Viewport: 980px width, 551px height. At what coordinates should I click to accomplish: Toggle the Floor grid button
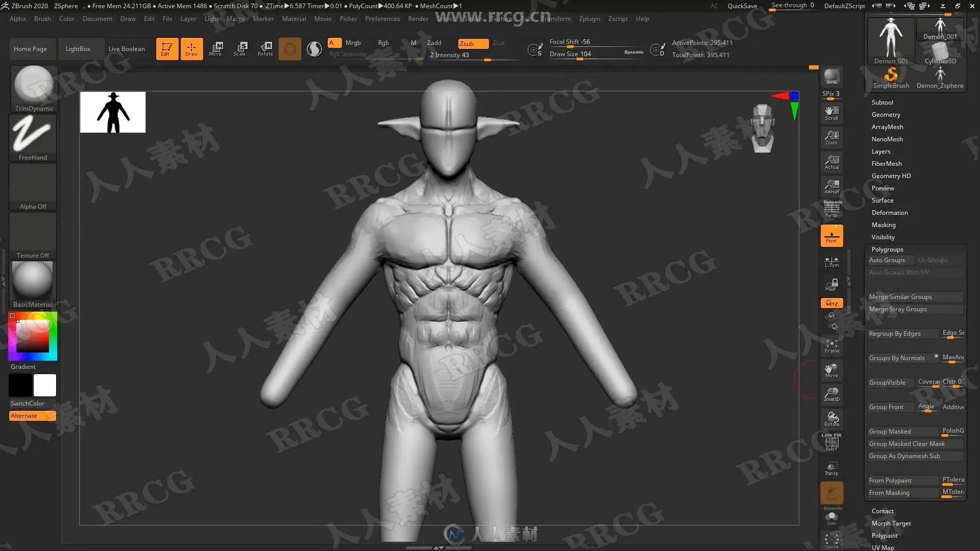click(831, 236)
